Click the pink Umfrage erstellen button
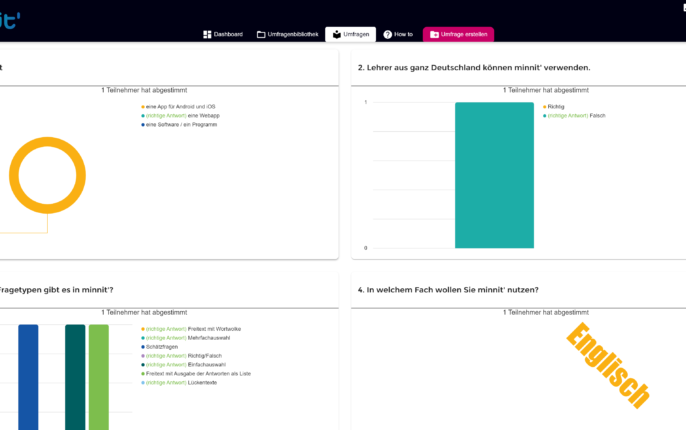Viewport: 686px width, 430px height. (458, 34)
